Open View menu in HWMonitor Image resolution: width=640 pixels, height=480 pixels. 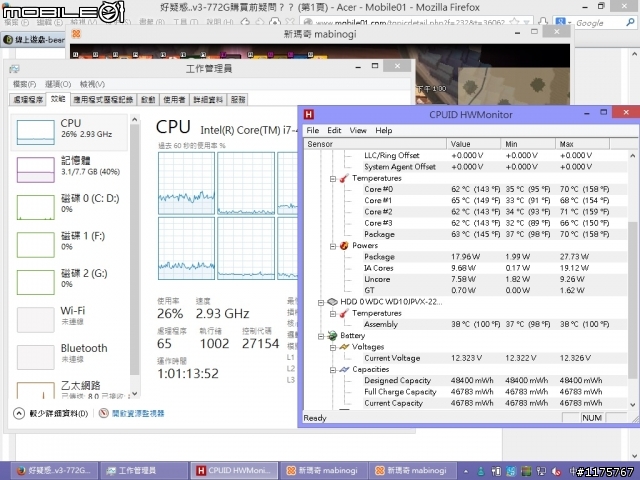coord(358,130)
